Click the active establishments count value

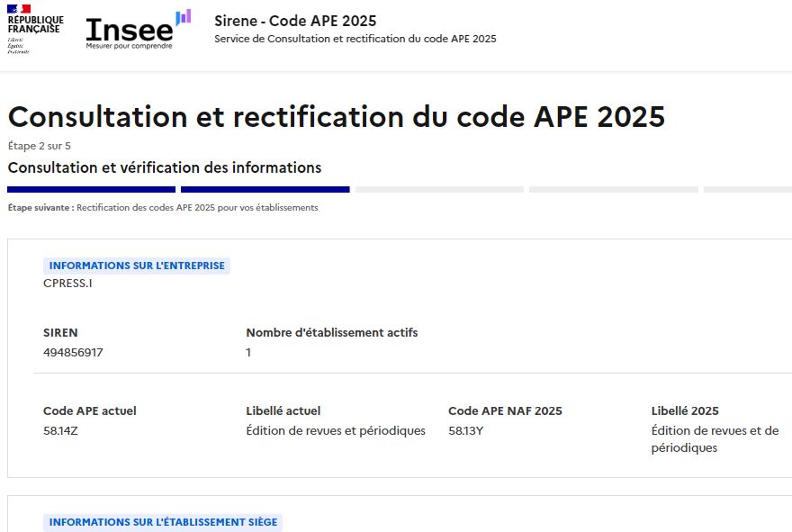tap(248, 352)
